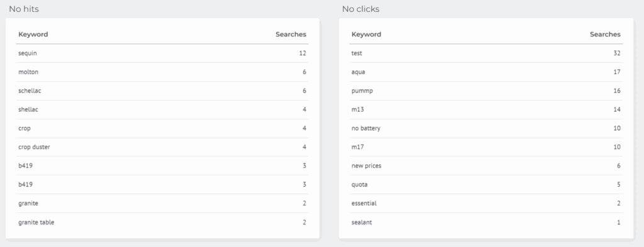Click the Searches header in No clicks table
Viewport: 644px width, 247px height.
pyautogui.click(x=605, y=35)
